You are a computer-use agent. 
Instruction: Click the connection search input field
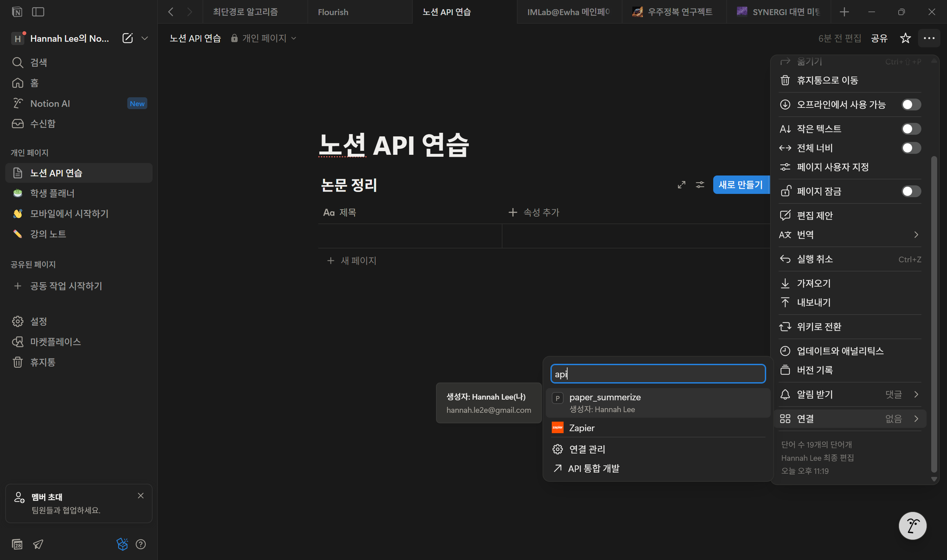pyautogui.click(x=658, y=374)
